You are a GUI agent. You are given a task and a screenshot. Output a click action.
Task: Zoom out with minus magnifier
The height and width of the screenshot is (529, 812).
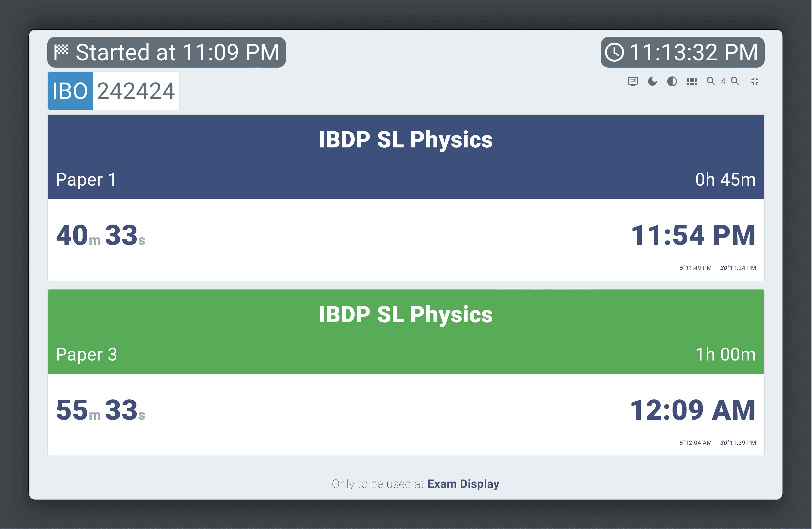click(711, 81)
